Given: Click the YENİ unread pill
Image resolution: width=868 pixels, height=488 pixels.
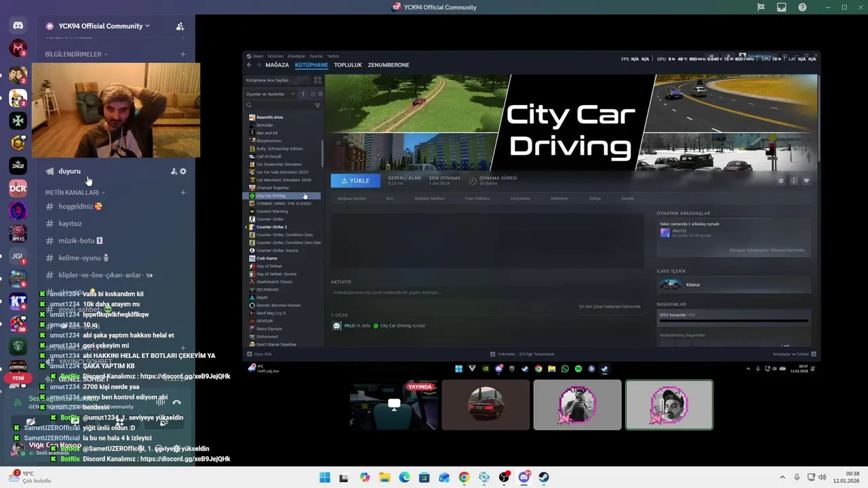Looking at the screenshot, I should click(18, 378).
